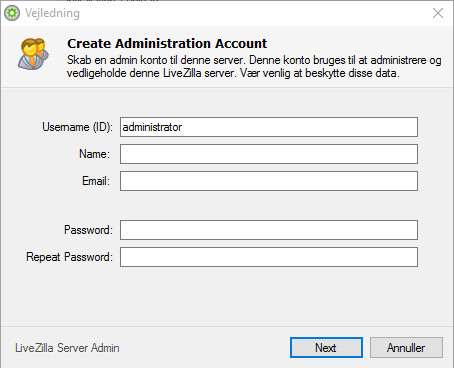454x368 pixels.
Task: Cancel with the Annuller button
Action: (x=406, y=347)
